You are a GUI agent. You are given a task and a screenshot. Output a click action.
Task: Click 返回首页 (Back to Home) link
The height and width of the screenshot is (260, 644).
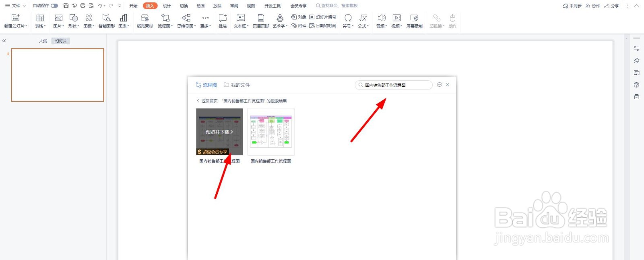207,101
